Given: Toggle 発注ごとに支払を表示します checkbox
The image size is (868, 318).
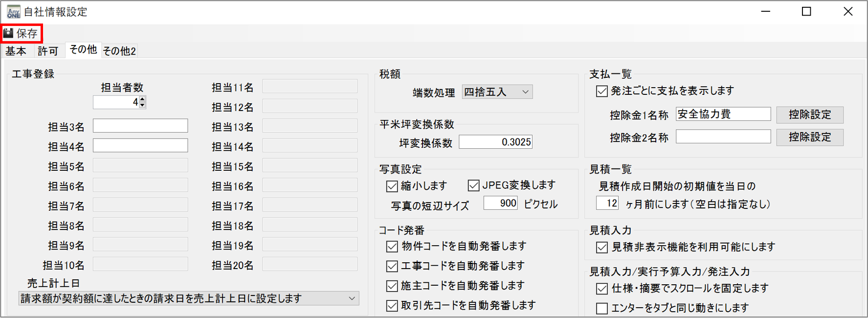Looking at the screenshot, I should [x=602, y=91].
